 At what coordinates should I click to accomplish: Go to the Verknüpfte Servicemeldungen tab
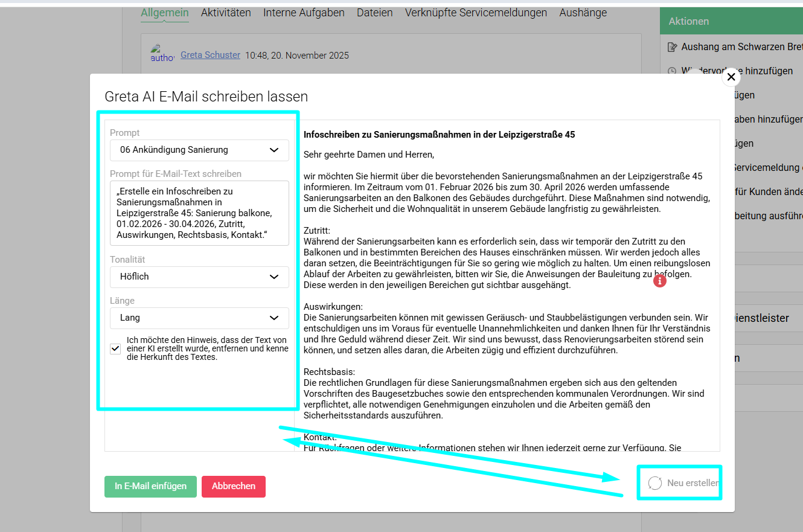[x=476, y=13]
